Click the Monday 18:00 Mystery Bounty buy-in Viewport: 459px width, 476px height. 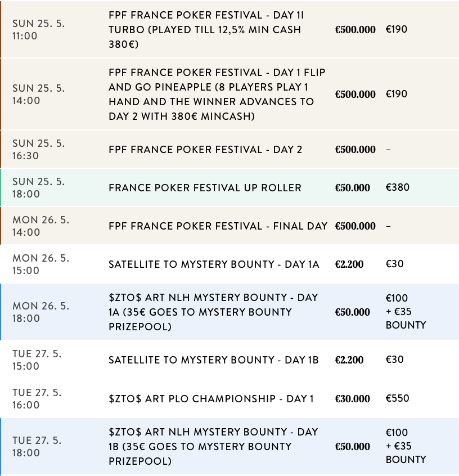406,312
